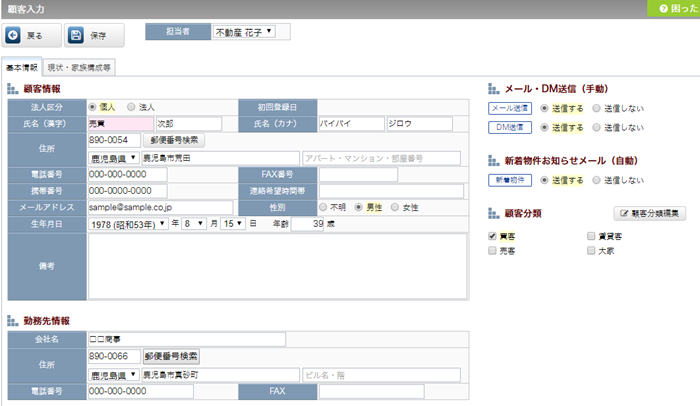The width and height of the screenshot is (700, 406).
Task: Click the back arrow 戻る icon
Action: pyautogui.click(x=13, y=35)
